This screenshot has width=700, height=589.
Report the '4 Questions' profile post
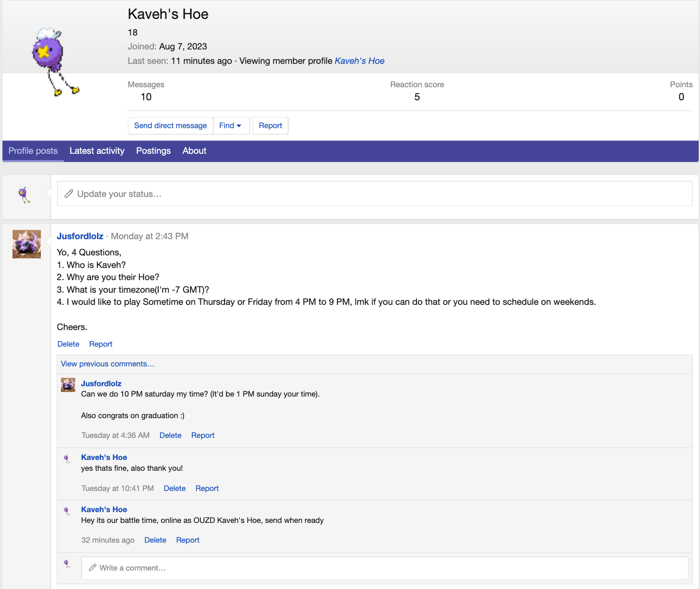101,344
